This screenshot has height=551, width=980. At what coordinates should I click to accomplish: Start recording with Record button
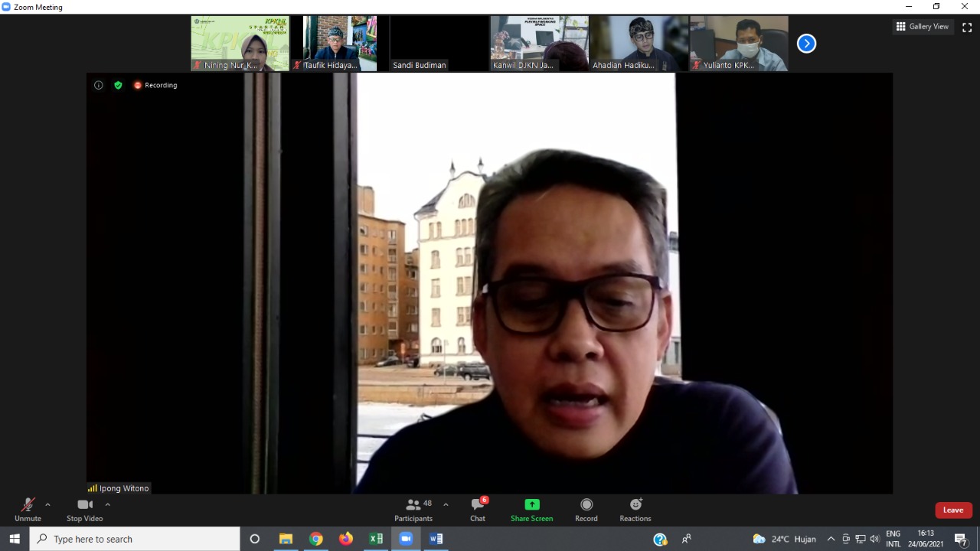tap(586, 510)
